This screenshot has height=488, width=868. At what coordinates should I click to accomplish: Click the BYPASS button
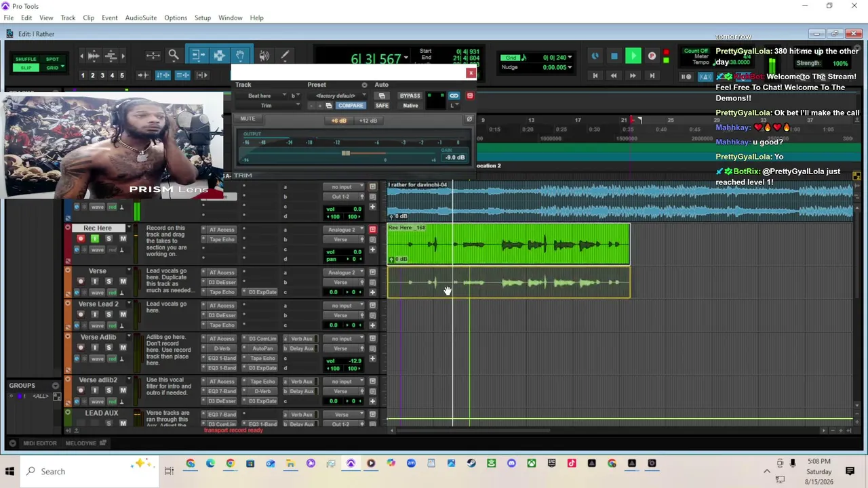[x=410, y=96]
